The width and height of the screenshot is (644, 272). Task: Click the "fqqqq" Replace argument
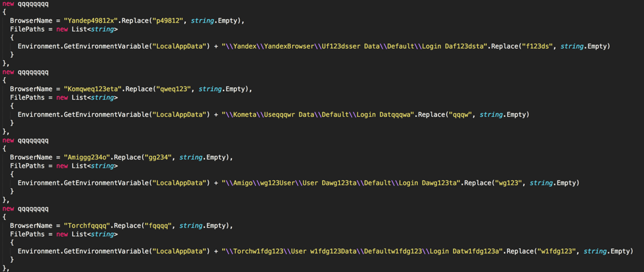tap(157, 226)
